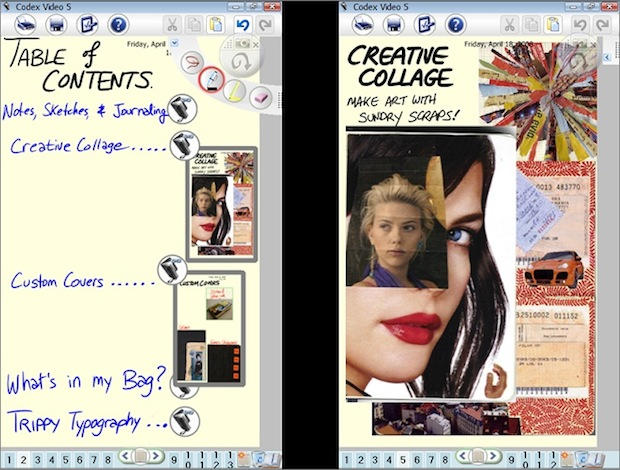Go to page tab 2 in left window
Viewport: 620px width, 470px height.
pyautogui.click(x=22, y=459)
